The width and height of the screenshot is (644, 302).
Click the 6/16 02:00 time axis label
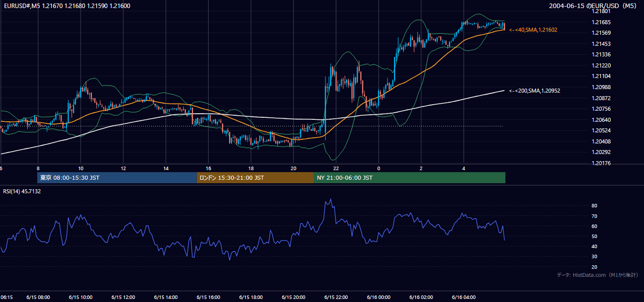[421, 297]
